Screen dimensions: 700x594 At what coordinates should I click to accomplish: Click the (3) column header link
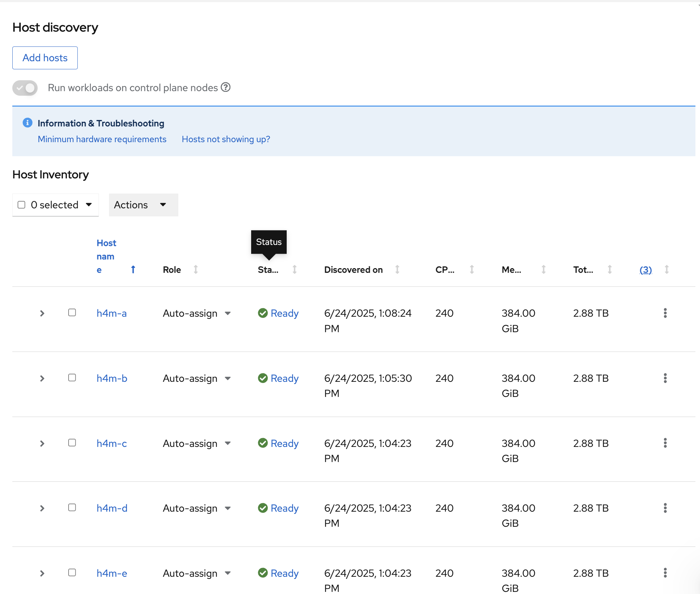click(645, 270)
